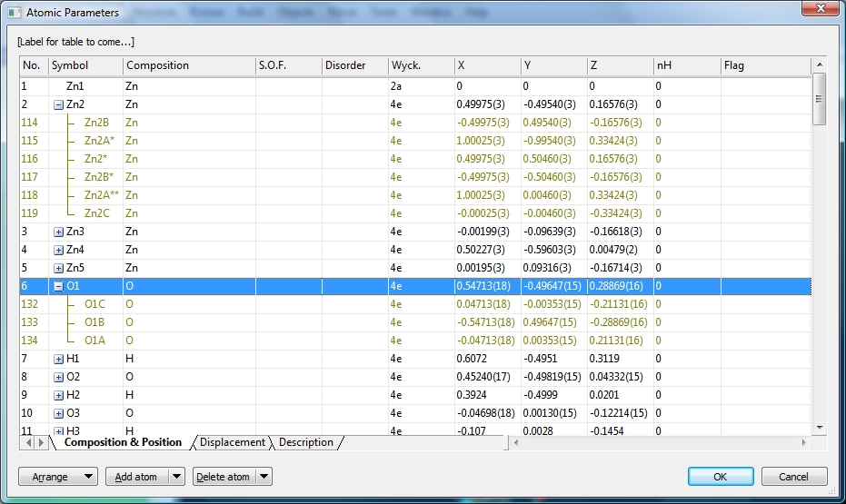Click the vertical scrollbar down arrow

[x=819, y=427]
